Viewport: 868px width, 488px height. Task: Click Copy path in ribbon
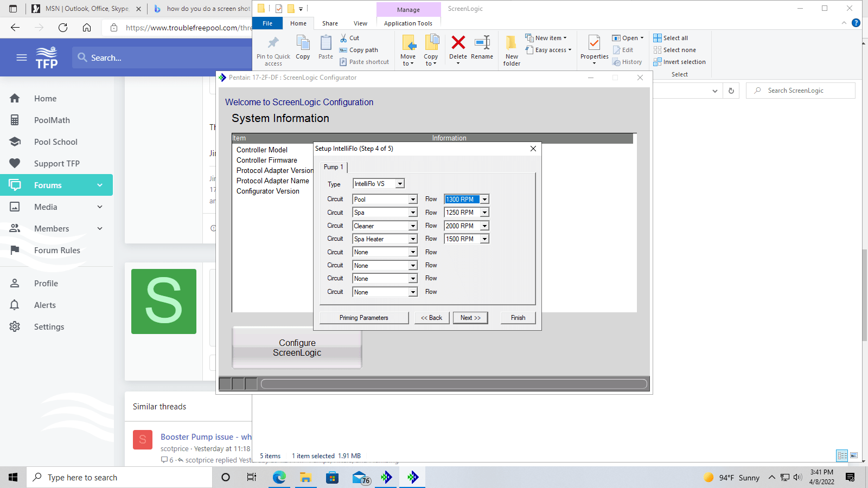[x=359, y=50]
